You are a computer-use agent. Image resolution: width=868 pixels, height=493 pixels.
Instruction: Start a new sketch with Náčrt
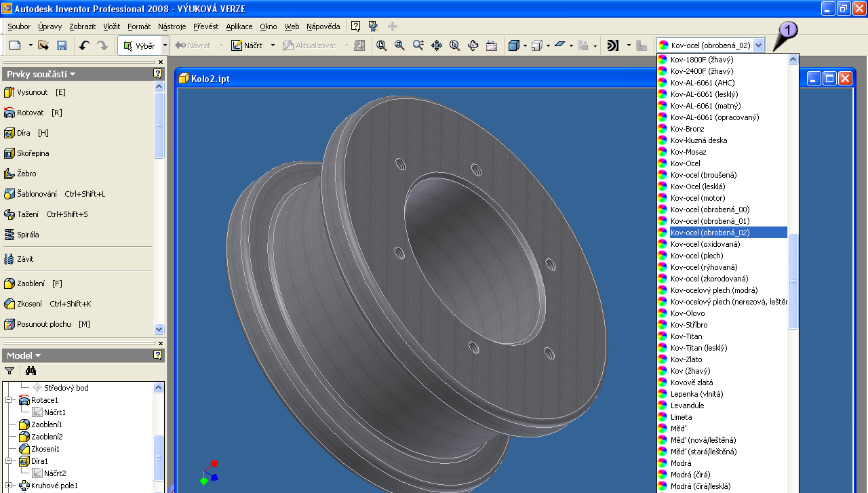246,45
